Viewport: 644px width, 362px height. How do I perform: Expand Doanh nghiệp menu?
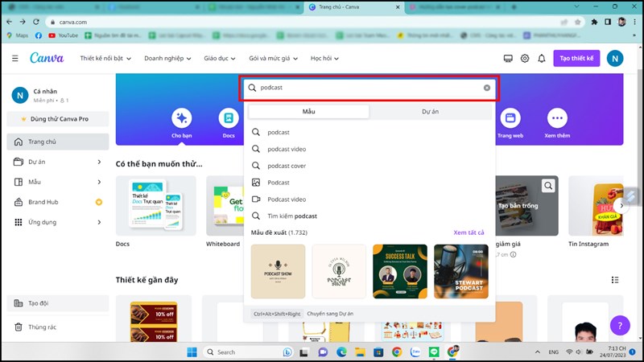click(x=167, y=58)
